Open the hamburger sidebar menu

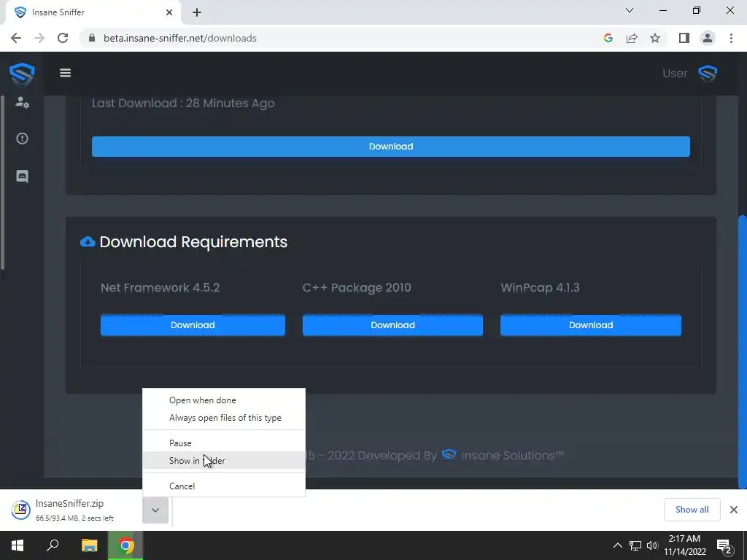65,73
